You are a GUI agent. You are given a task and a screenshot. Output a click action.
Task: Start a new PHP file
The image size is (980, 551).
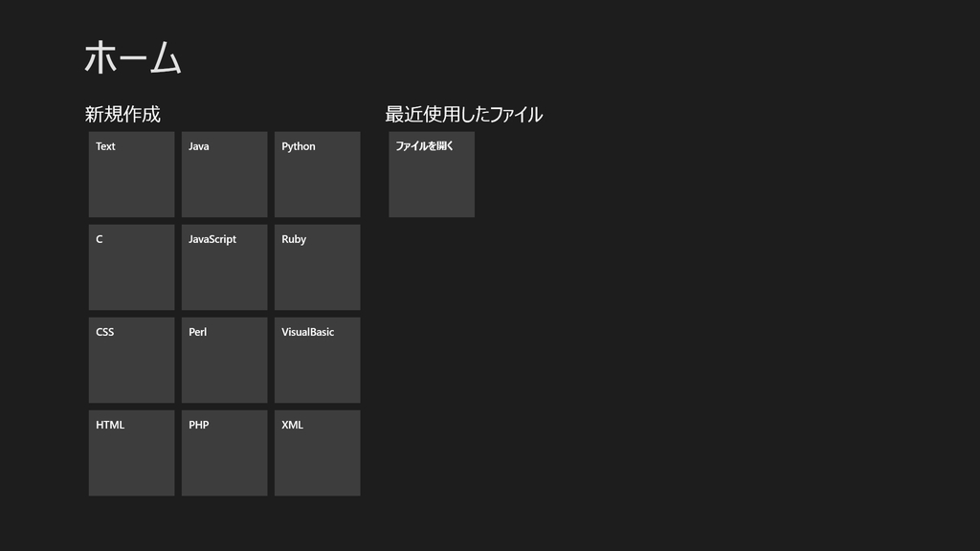[224, 452]
